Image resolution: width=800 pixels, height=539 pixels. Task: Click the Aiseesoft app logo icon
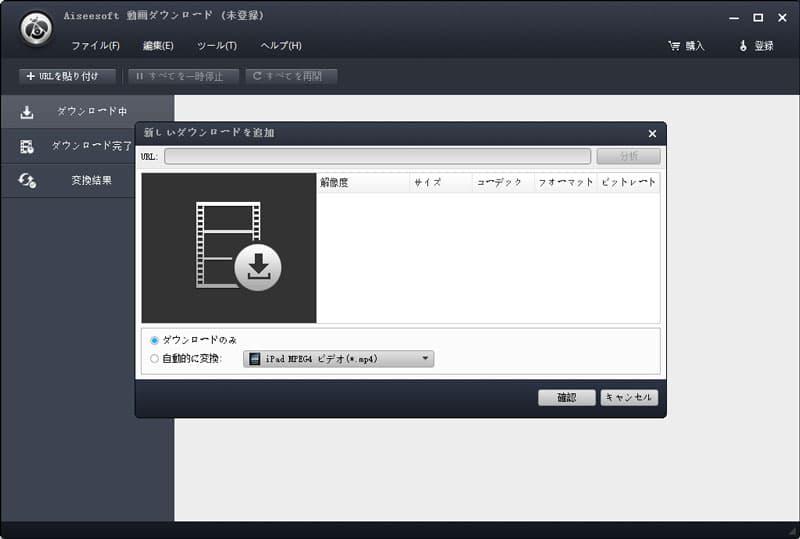[36, 29]
